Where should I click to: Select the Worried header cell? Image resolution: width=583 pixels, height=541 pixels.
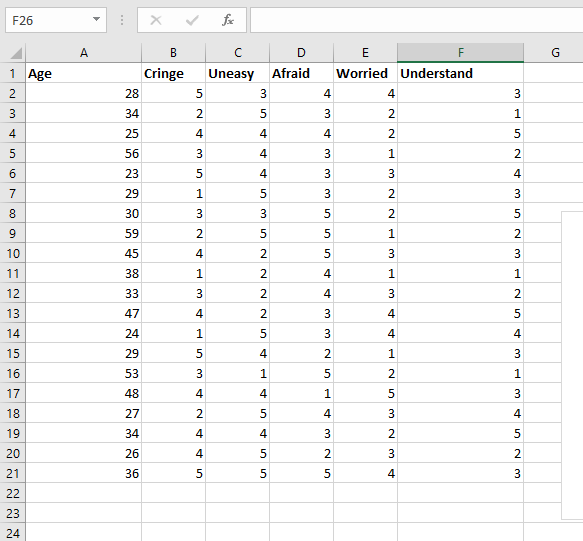365,73
